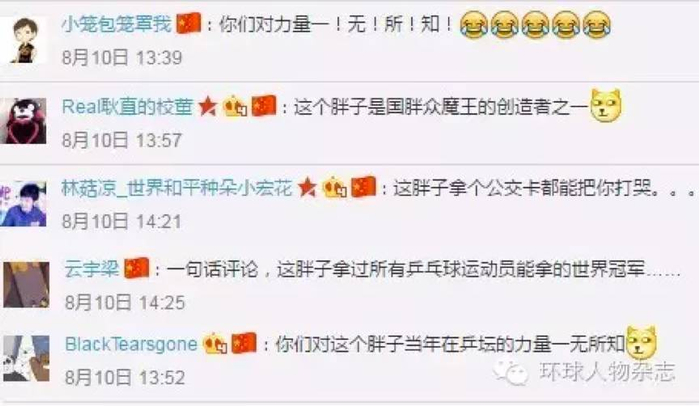Image resolution: width=700 pixels, height=406 pixels.
Task: Click the first laughing-crying emoji in top comment
Action: click(x=474, y=25)
